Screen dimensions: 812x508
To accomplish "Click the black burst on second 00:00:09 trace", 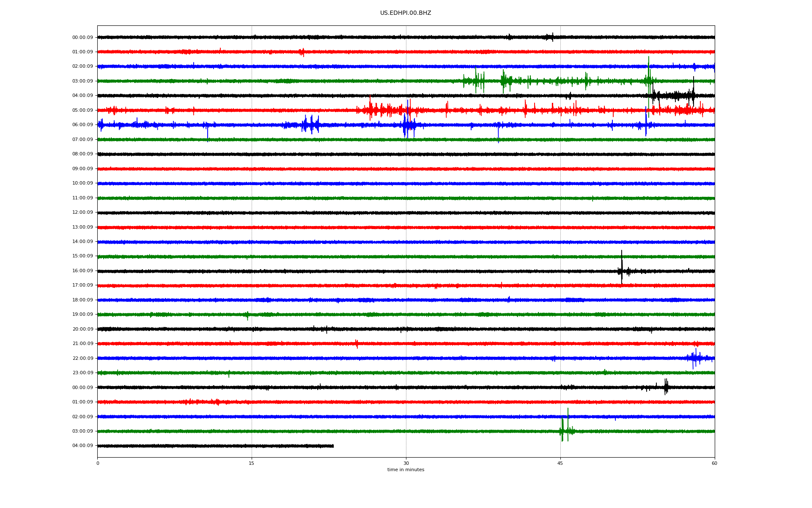I will pos(666,387).
